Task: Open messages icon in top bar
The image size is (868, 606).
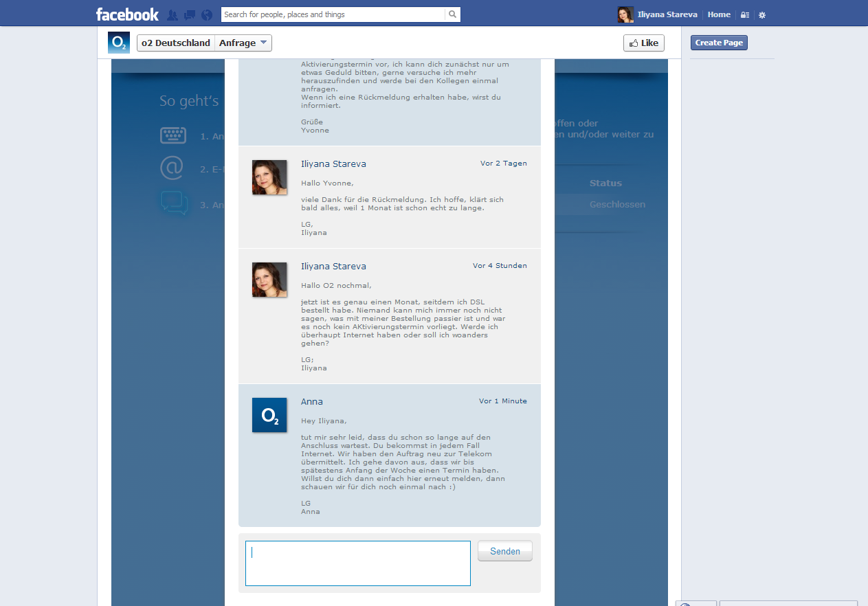Action: point(190,14)
